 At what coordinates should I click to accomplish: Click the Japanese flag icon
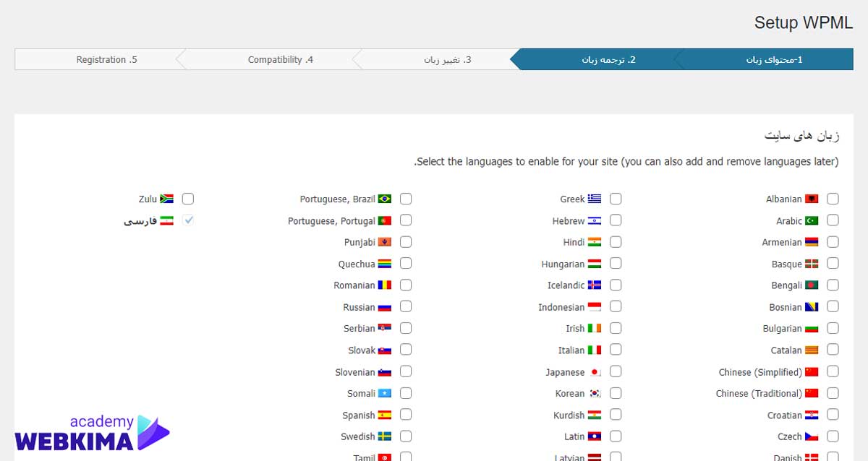[x=595, y=372]
